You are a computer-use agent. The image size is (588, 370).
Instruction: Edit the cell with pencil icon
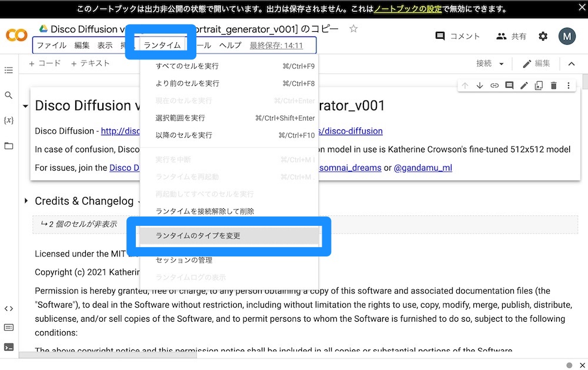524,85
